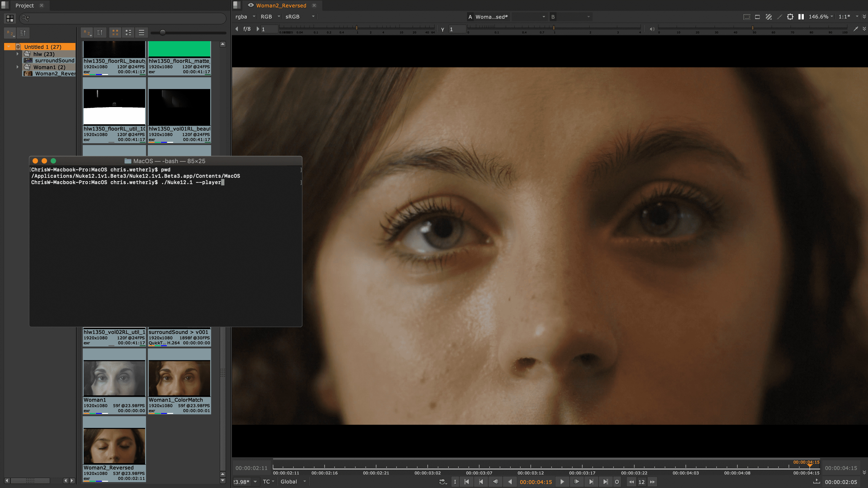Select surroundSound item in project tree

[54, 61]
